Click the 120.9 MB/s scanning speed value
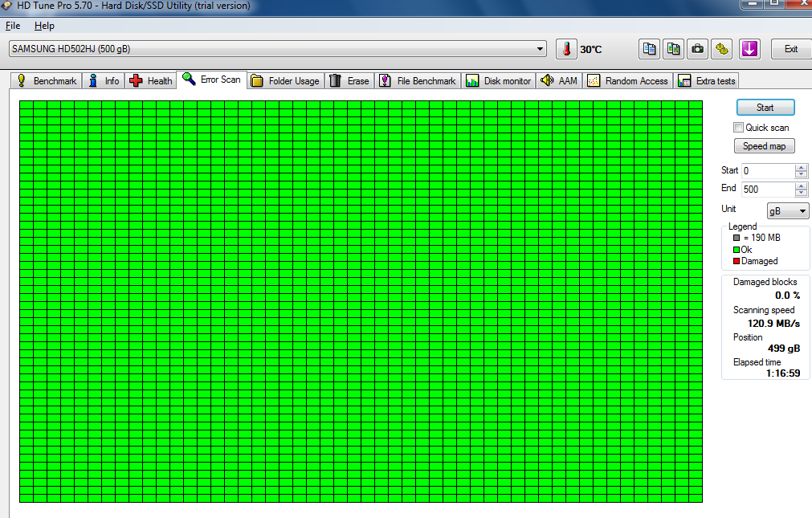The width and height of the screenshot is (812, 518). point(773,323)
